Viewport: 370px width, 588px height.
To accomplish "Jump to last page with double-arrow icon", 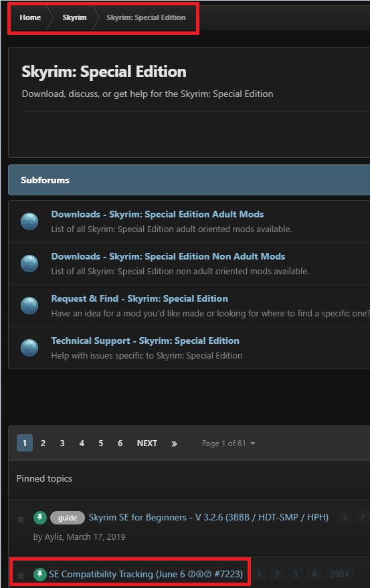I will pos(174,444).
